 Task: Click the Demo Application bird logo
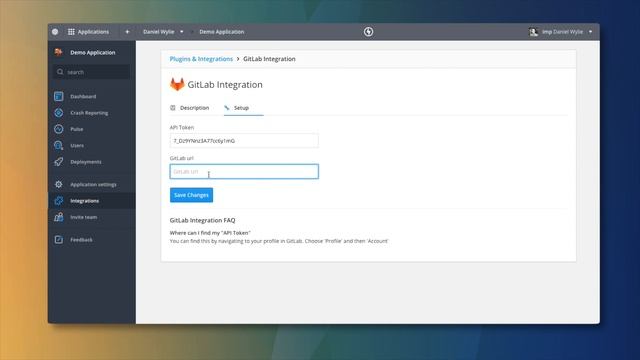click(x=58, y=52)
